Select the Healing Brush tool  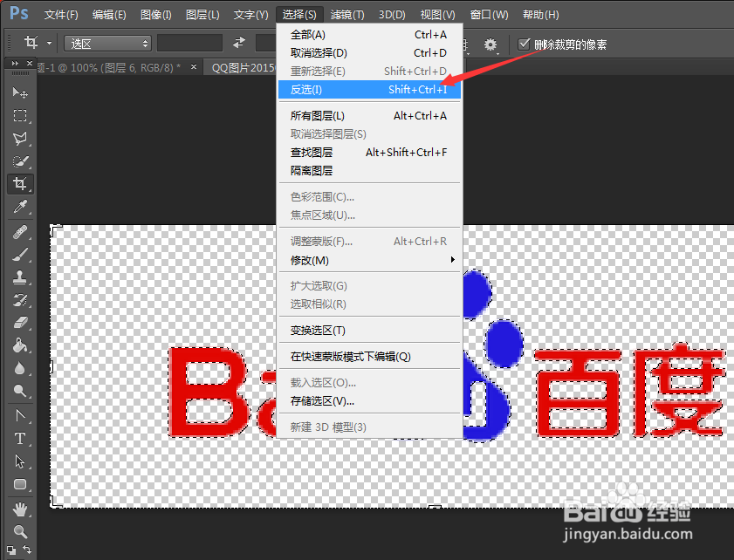[x=20, y=232]
